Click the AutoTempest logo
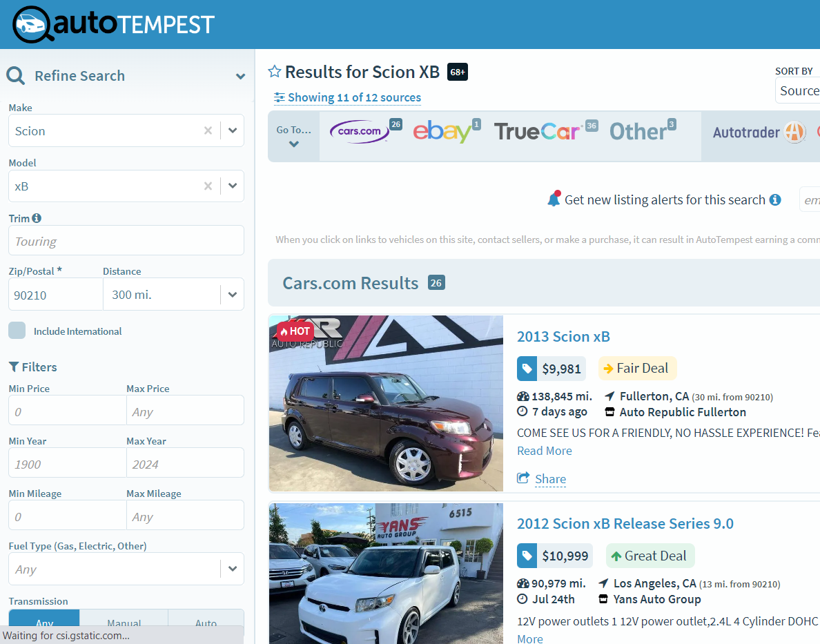This screenshot has height=644, width=820. tap(113, 23)
